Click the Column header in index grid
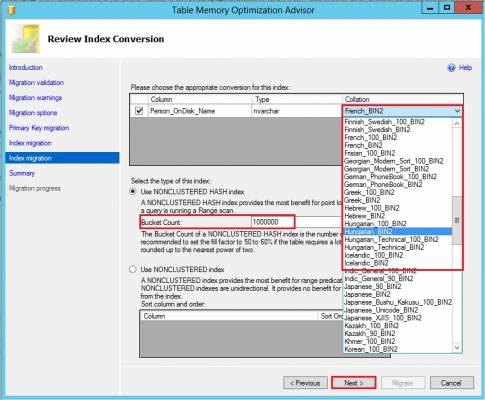485x400 pixels. [x=200, y=99]
